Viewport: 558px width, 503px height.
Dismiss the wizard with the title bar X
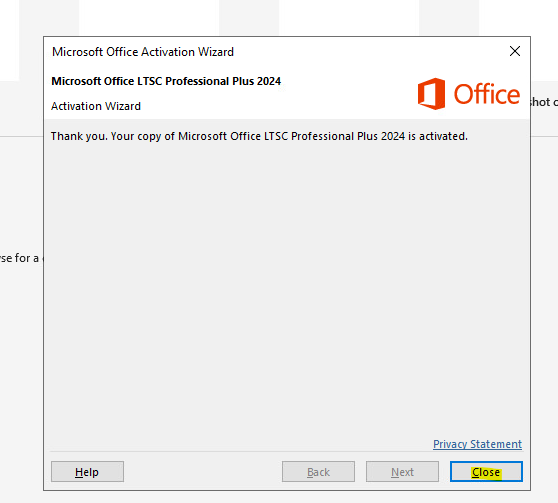pos(515,51)
